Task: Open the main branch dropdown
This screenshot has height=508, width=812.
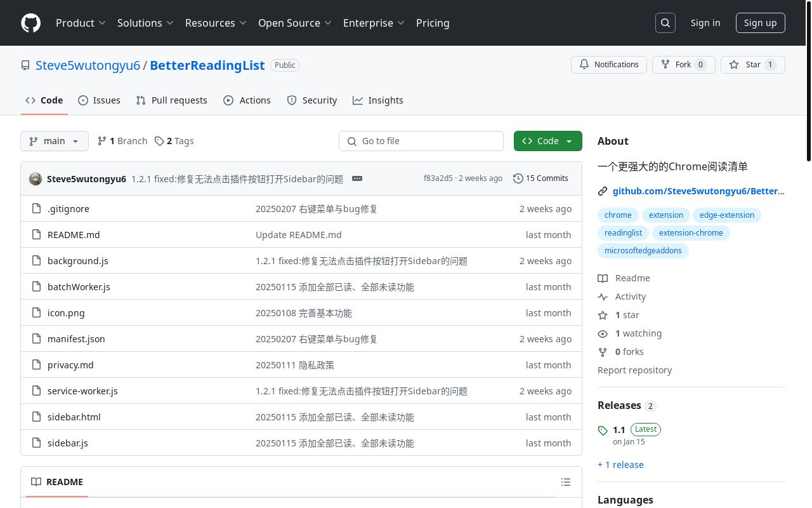Action: click(55, 141)
